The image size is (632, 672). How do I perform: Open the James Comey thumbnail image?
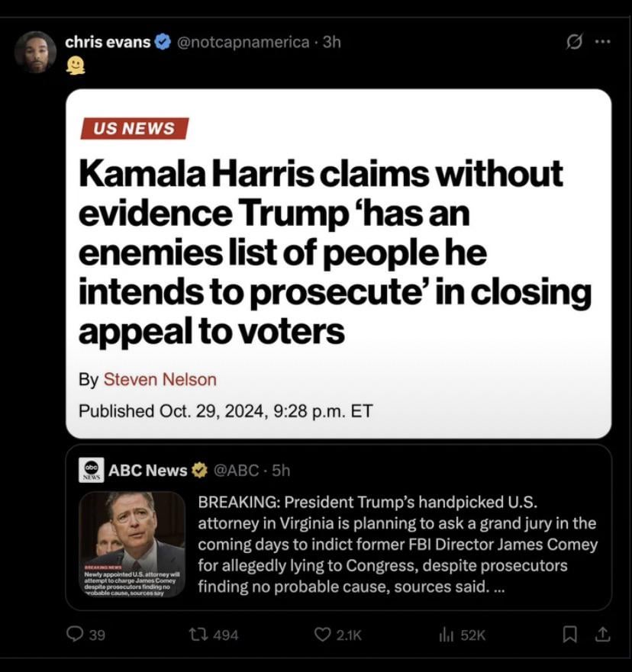point(132,545)
